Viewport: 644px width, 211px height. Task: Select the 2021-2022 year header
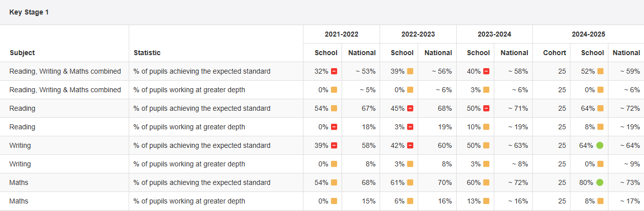point(342,35)
